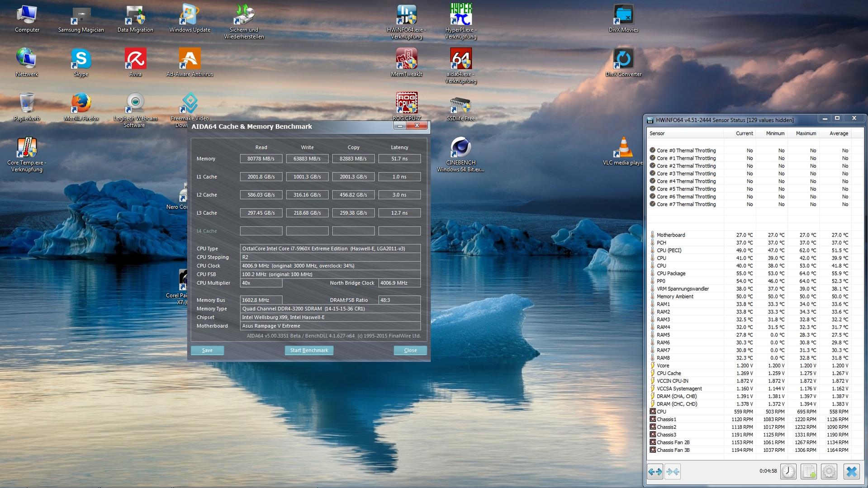Select the aida64.exe shortcut icon
868x488 pixels.
[x=460, y=66]
